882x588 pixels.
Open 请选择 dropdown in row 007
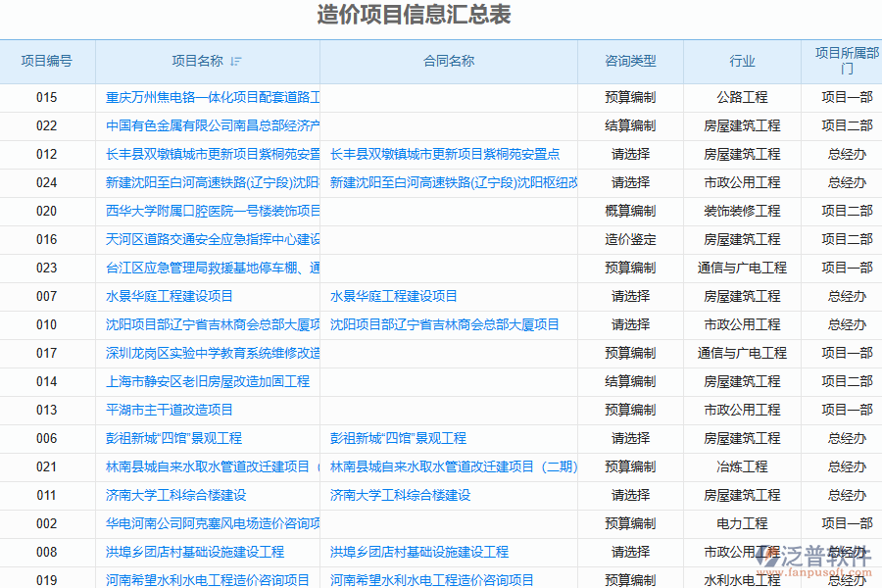[630, 296]
